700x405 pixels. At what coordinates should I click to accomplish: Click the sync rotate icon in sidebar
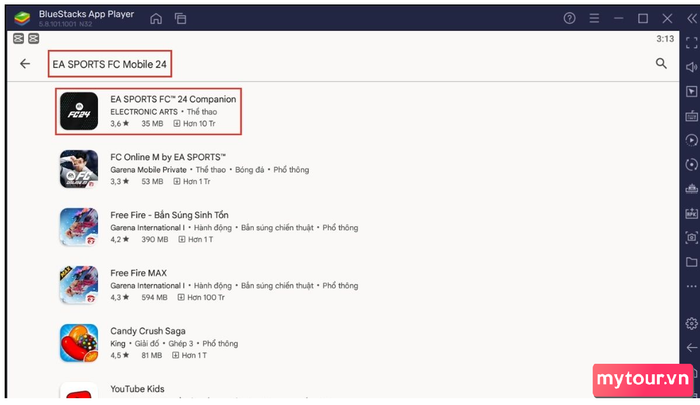pos(692,164)
